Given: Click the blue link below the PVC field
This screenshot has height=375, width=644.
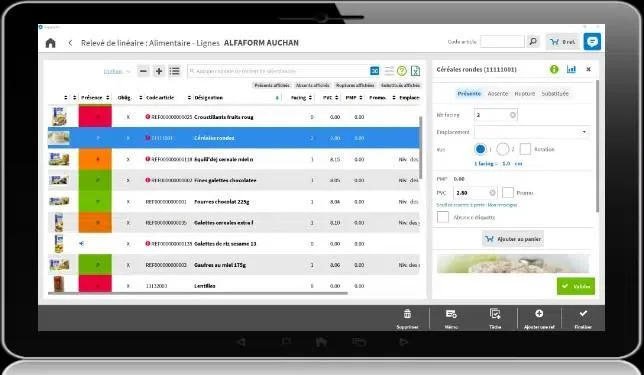Looking at the screenshot, I should coord(477,205).
